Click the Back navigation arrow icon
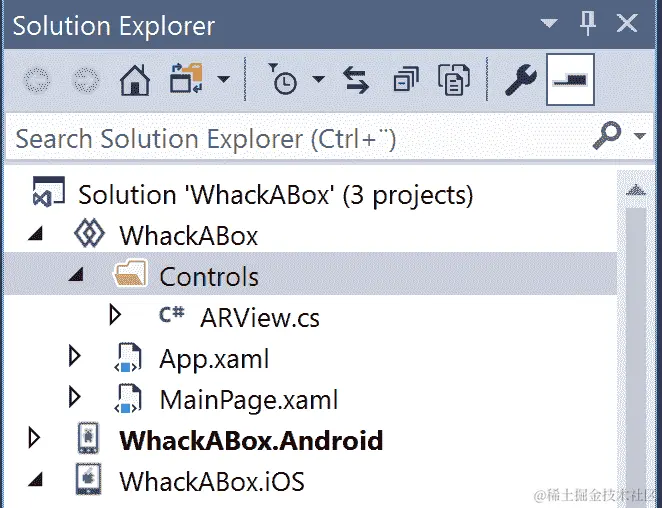Viewport: 662px width, 508px height. [37, 80]
